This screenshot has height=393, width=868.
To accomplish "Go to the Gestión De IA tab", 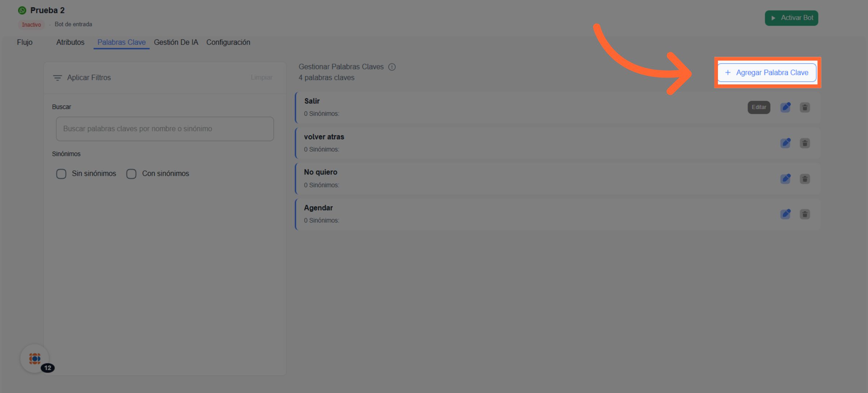I will [176, 42].
